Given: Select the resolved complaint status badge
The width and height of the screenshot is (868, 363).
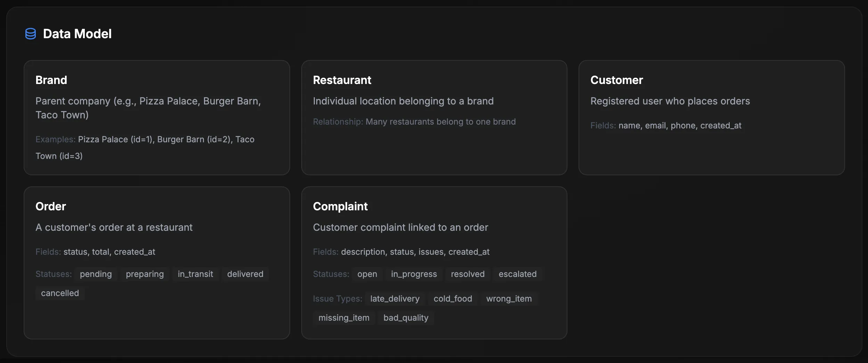Looking at the screenshot, I should click(467, 274).
